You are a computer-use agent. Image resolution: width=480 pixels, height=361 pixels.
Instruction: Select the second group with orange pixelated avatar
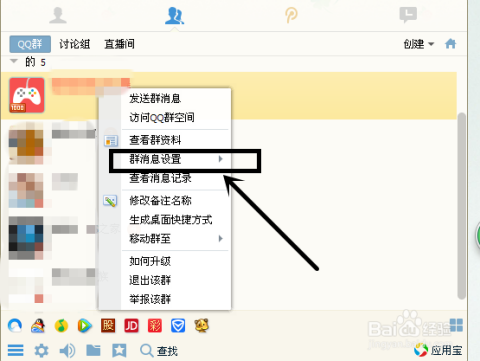click(26, 143)
